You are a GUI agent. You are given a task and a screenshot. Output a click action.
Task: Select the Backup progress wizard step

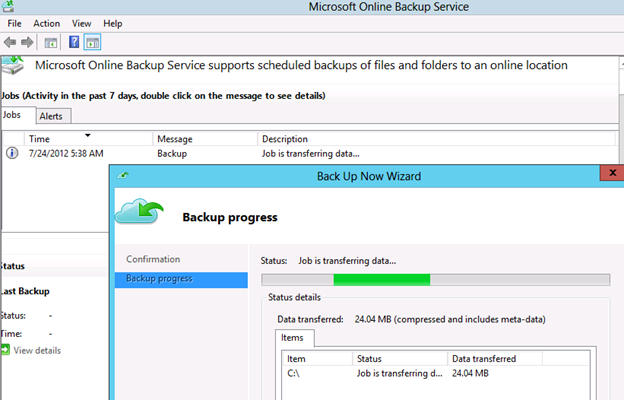tap(181, 279)
